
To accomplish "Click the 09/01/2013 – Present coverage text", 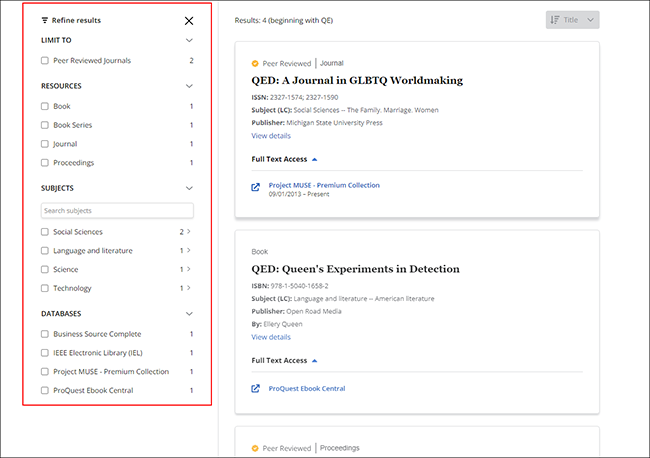I will [299, 194].
